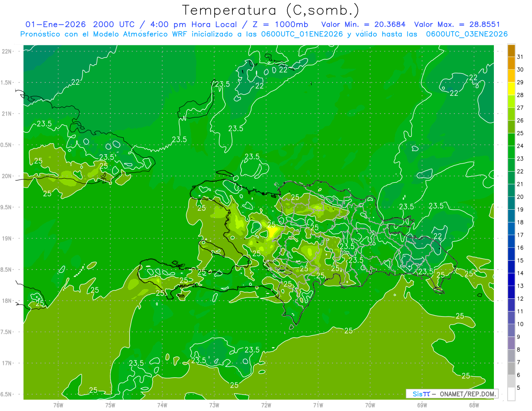Click the '68W' longitude axis label

[474, 405]
